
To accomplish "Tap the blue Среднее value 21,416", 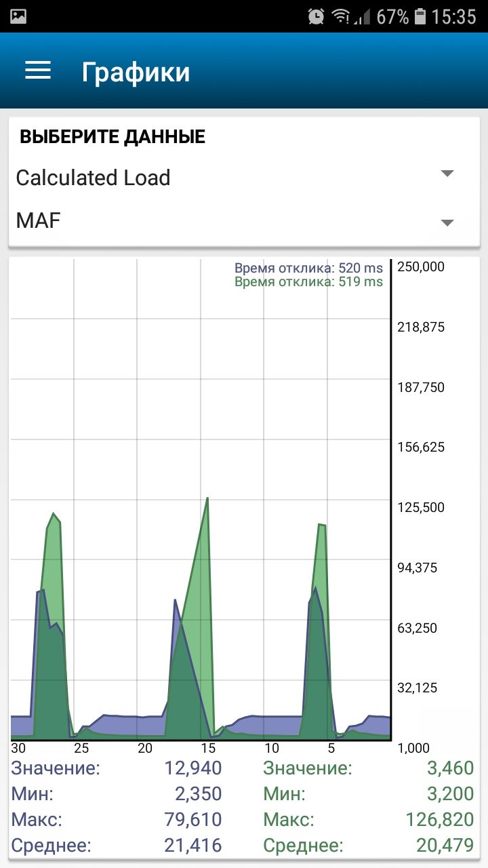I will [x=193, y=845].
